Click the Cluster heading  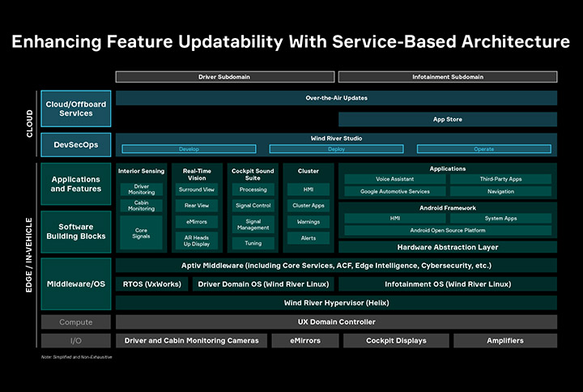click(x=309, y=171)
